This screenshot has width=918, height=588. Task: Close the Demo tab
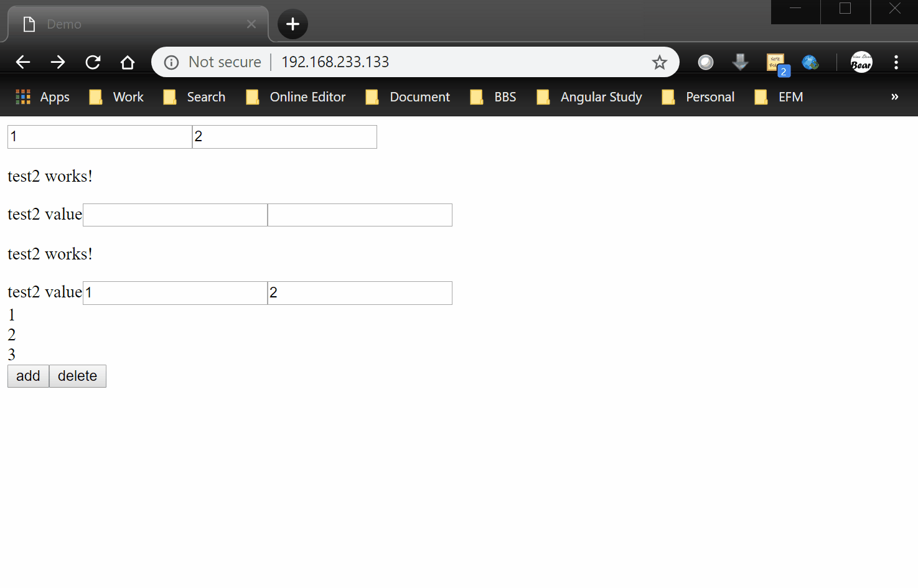click(x=251, y=24)
